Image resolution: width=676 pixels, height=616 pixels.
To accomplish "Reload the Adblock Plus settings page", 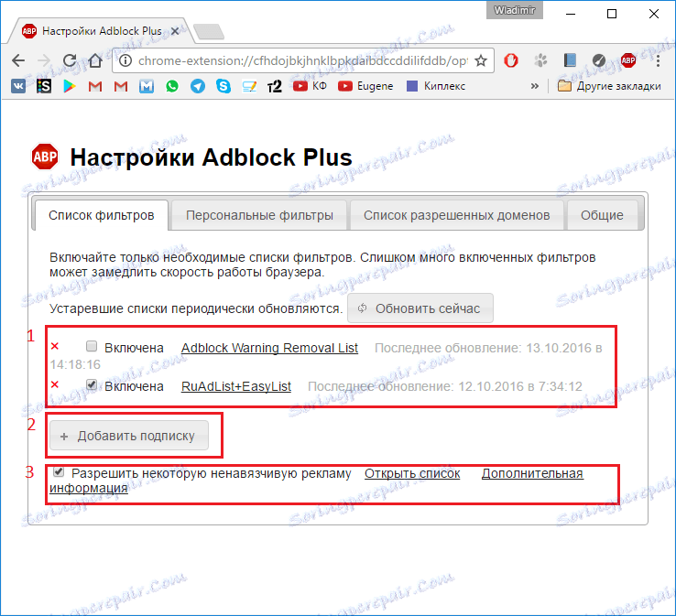I will 70,60.
